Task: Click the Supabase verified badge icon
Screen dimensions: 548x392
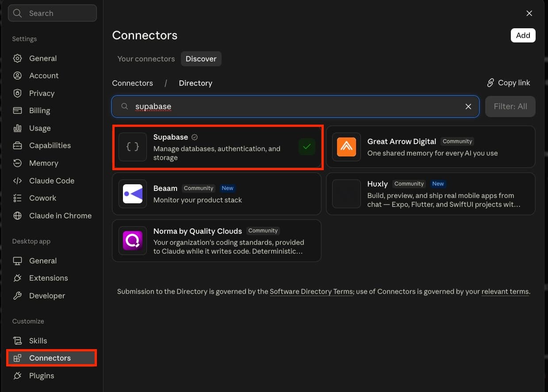Action: pyautogui.click(x=195, y=137)
